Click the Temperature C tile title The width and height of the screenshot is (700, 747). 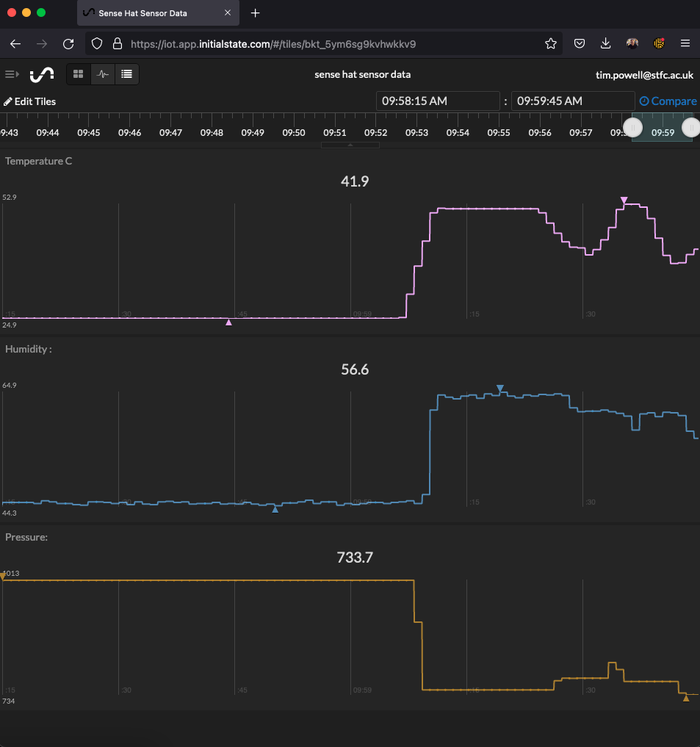click(x=39, y=161)
